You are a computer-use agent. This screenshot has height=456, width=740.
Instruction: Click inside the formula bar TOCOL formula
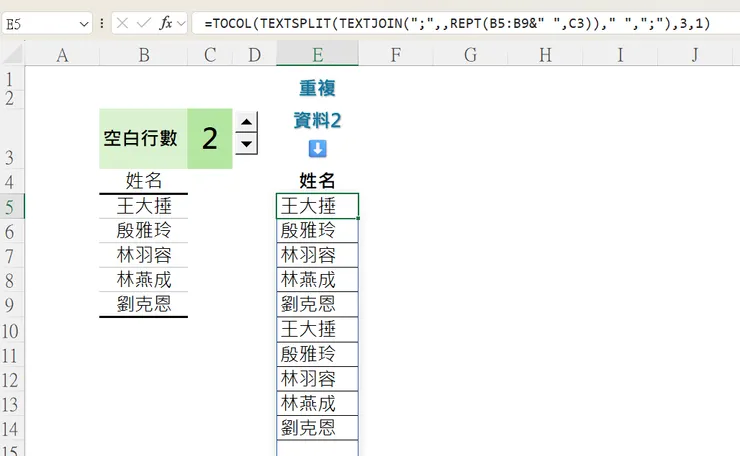point(457,23)
